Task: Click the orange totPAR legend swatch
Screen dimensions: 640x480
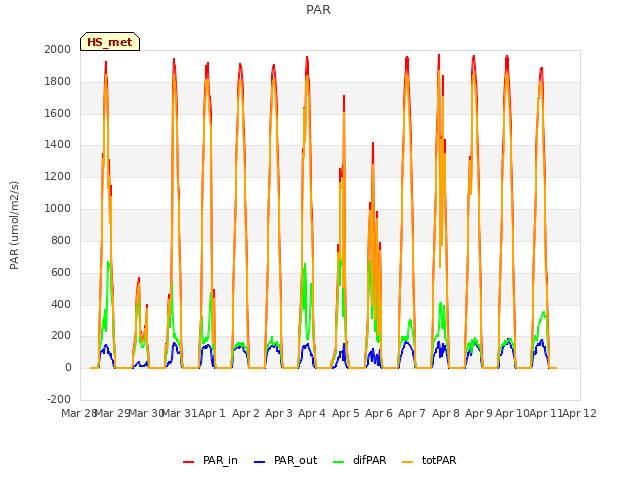Action: (407, 462)
